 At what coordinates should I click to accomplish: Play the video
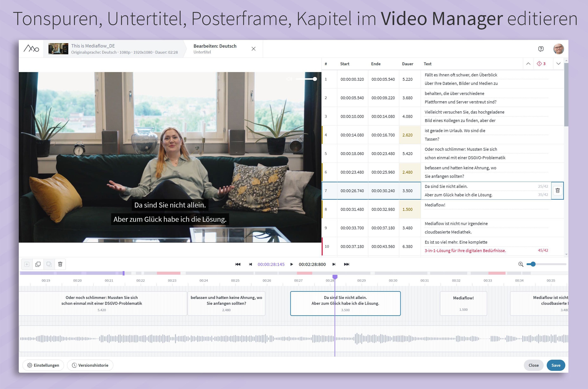[x=292, y=264]
